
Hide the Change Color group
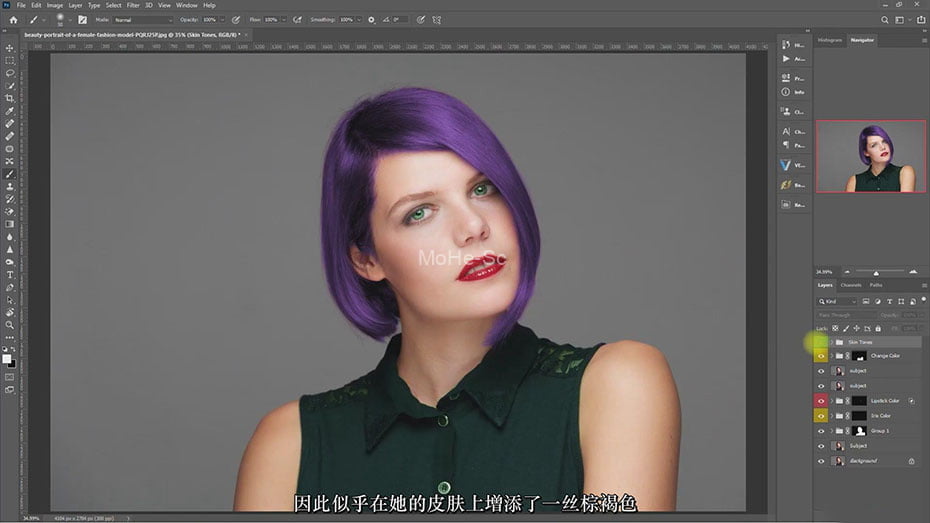(821, 356)
